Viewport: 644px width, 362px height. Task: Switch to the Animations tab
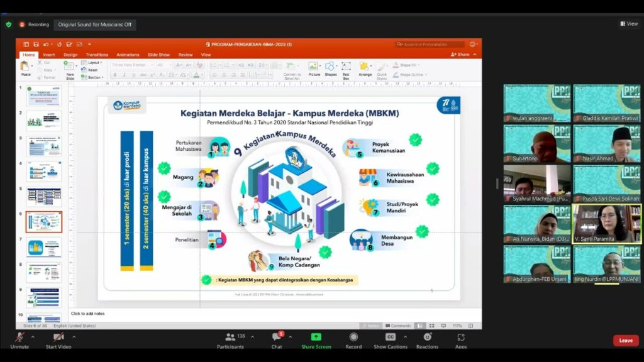point(128,55)
